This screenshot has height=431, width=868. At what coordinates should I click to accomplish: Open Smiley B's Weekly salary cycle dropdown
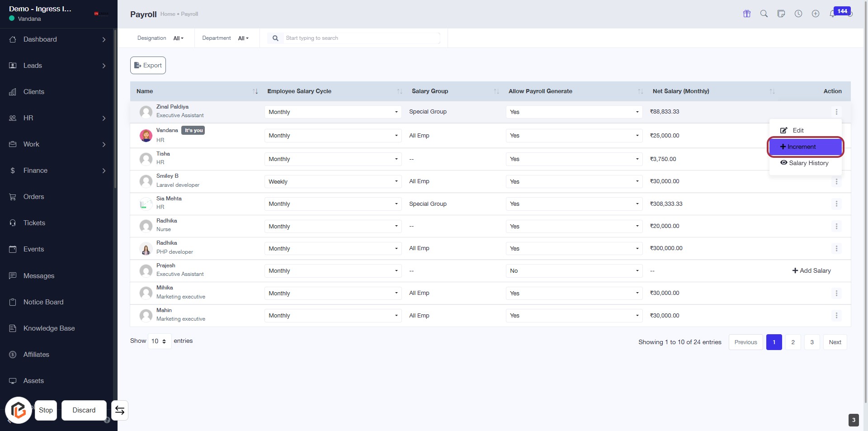[x=333, y=182]
